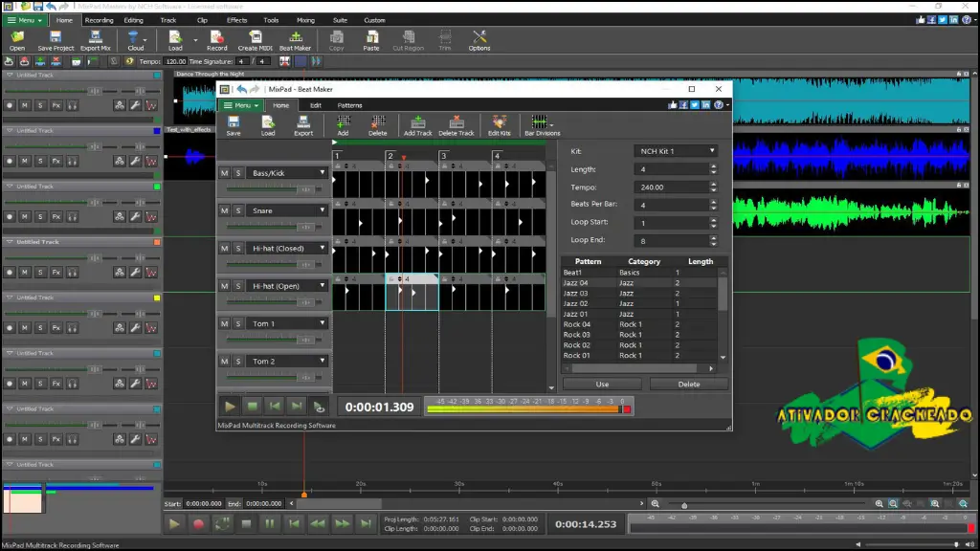This screenshot has width=980, height=551.
Task: Solo the Tom 2 beat track
Action: point(238,361)
